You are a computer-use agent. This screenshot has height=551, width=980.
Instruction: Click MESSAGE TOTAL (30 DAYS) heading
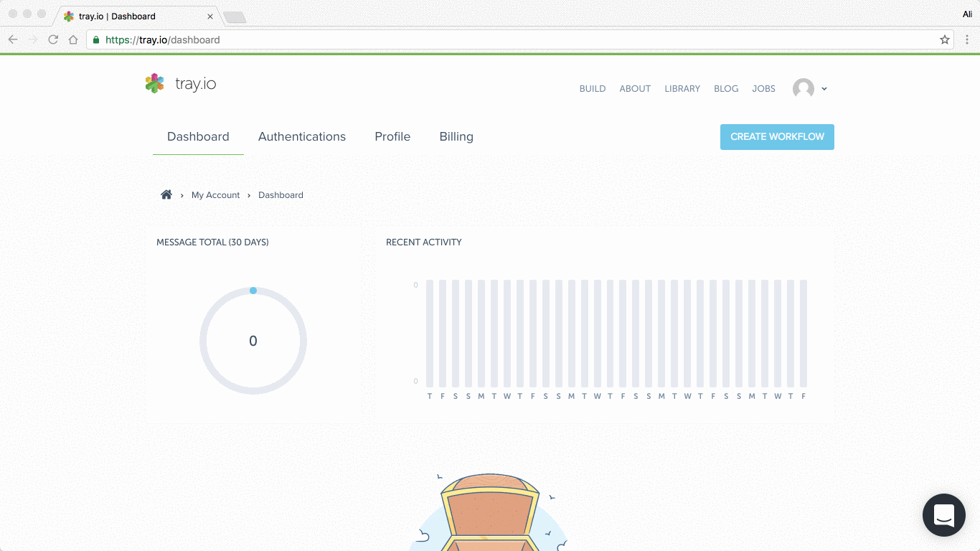tap(212, 242)
